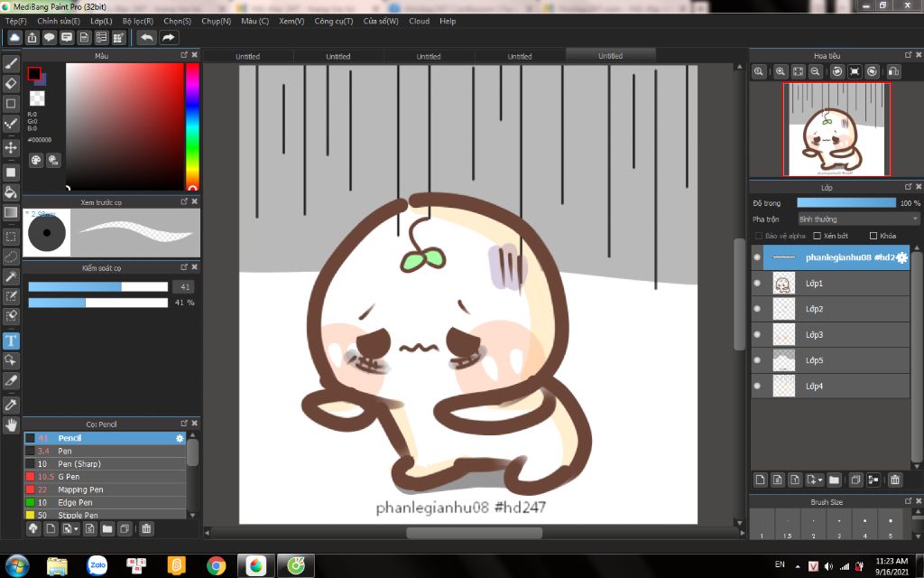
Task: Click the Undo arrow in top toolbar
Action: [146, 38]
